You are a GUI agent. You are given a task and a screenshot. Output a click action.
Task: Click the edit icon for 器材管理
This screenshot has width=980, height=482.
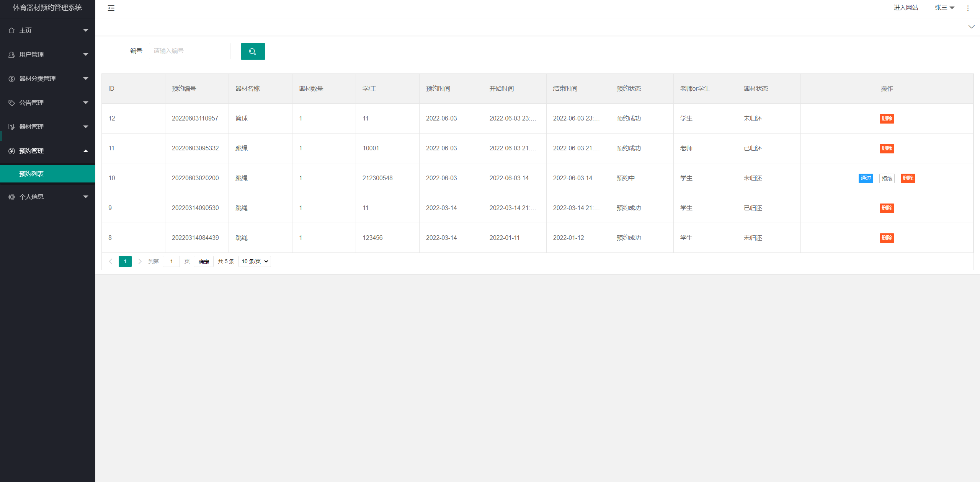(11, 127)
